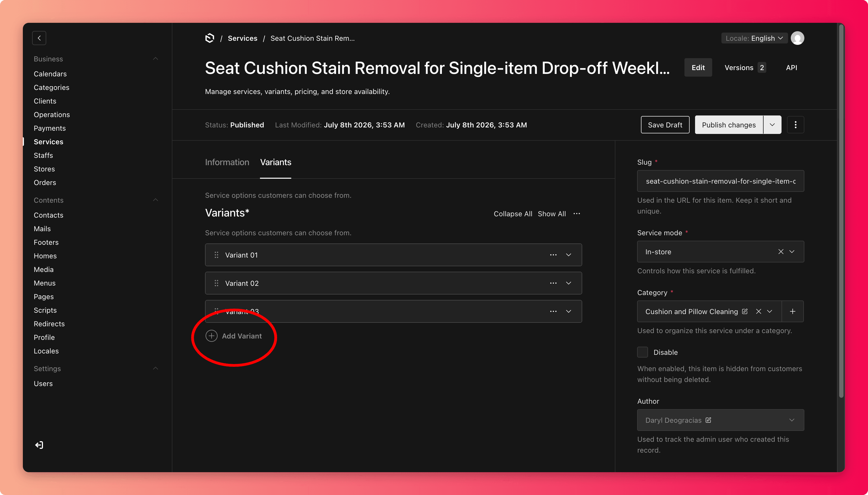Screen dimensions: 868x495
Task: Open Locales in sidebar
Action: [x=46, y=351]
